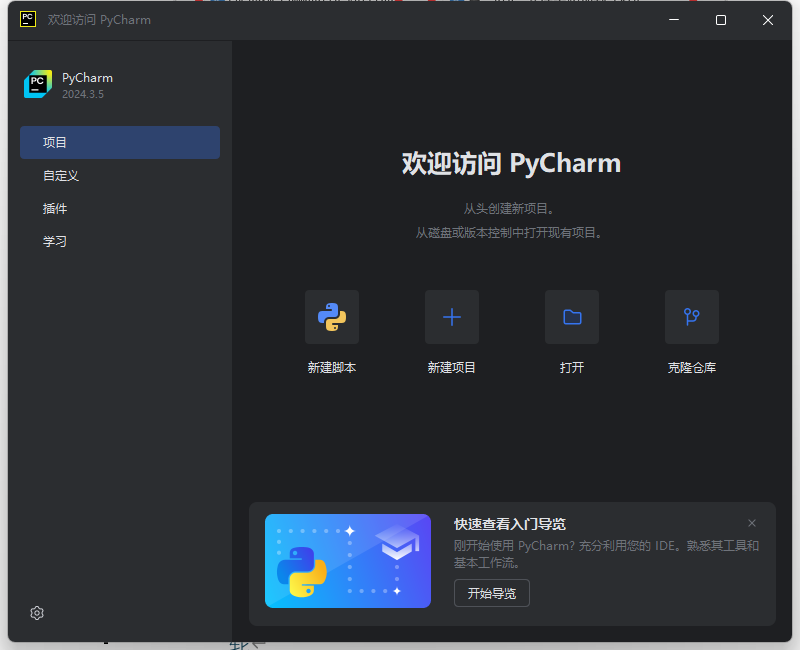The image size is (800, 650).
Task: Open the 插件 tab
Action: pos(120,209)
